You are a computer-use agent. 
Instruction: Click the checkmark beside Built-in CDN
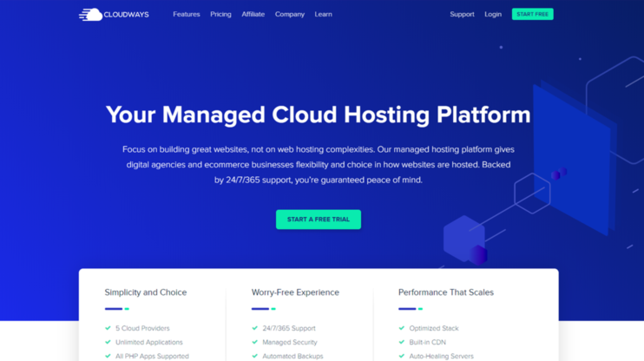point(402,342)
